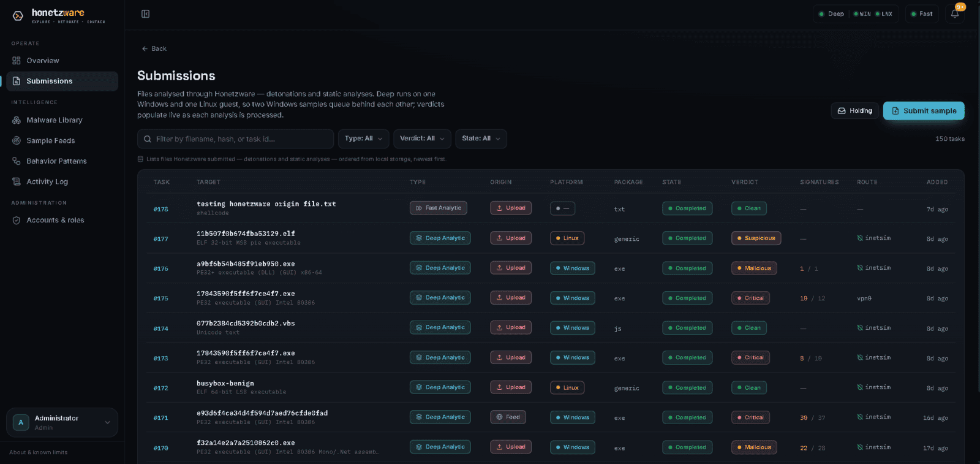Click the Linux platform badge on task #172
Screen dimensions: 980x464
click(567, 388)
